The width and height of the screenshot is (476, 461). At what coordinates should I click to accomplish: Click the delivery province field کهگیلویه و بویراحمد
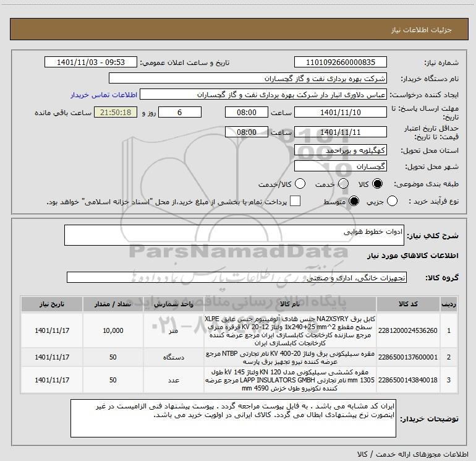340,150
